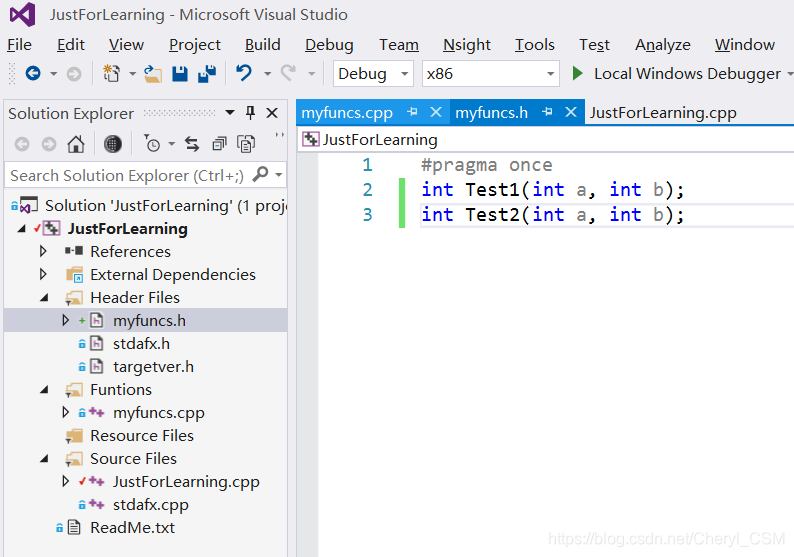
Task: Expand the External Dependencies node
Action: pyautogui.click(x=43, y=274)
